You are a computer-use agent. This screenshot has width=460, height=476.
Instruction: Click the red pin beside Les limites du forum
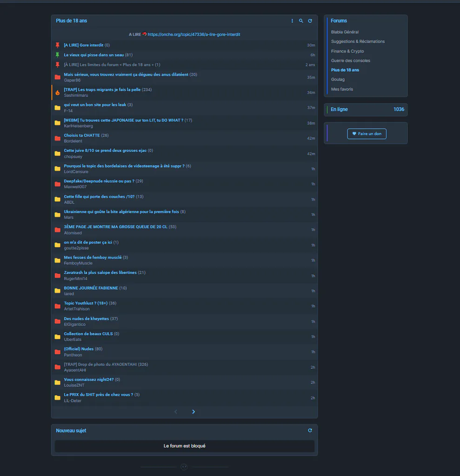(57, 65)
